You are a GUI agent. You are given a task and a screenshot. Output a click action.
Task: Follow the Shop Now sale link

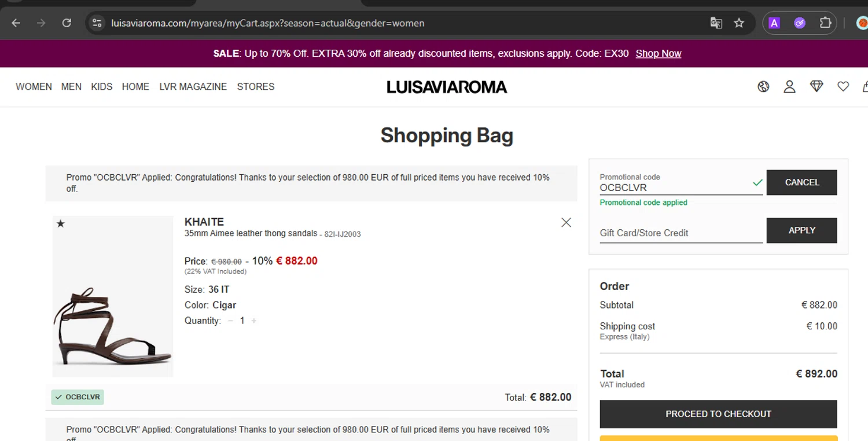[658, 54]
